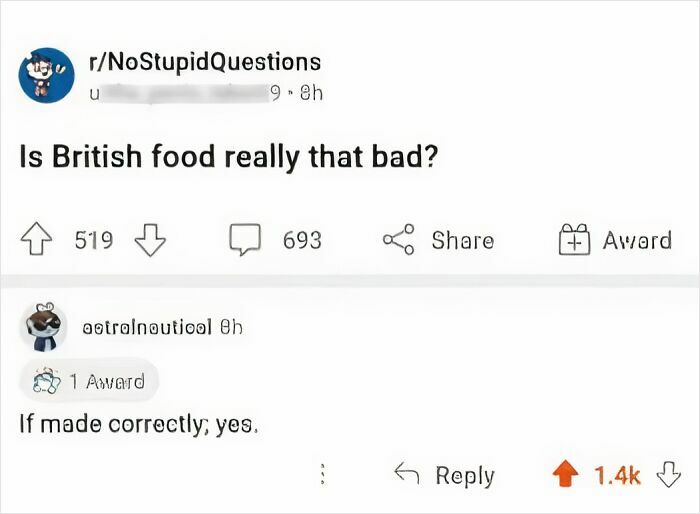Click the Share icon on post

[397, 240]
